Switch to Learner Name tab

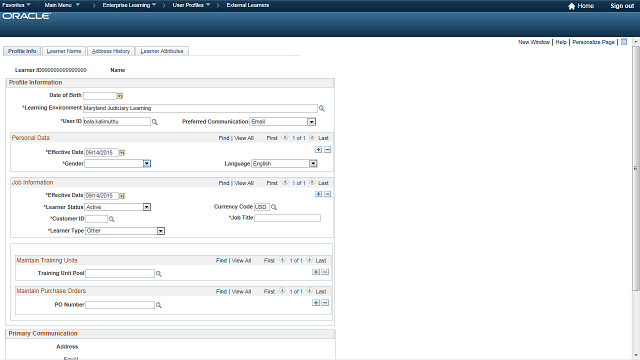point(64,51)
